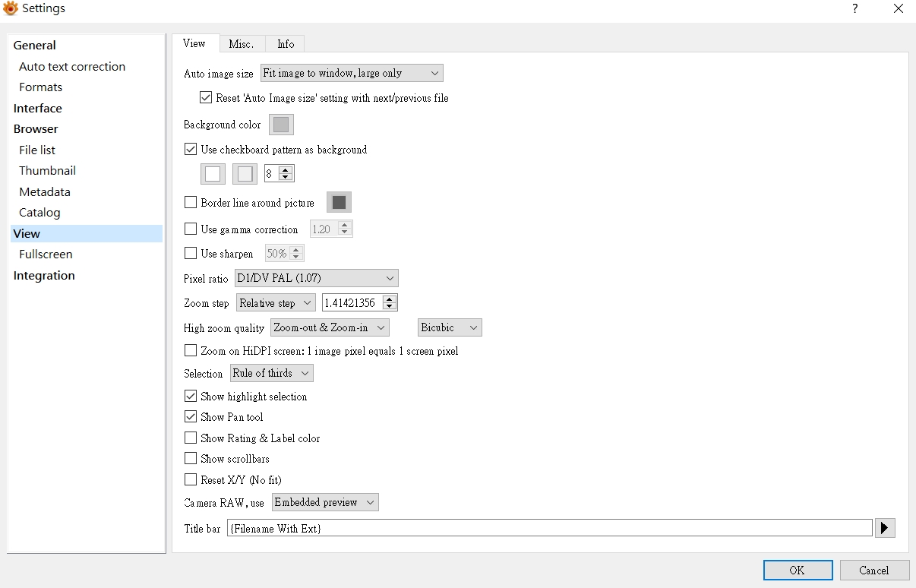
Task: Open the Selection Rule of thirds dropdown
Action: pos(272,373)
